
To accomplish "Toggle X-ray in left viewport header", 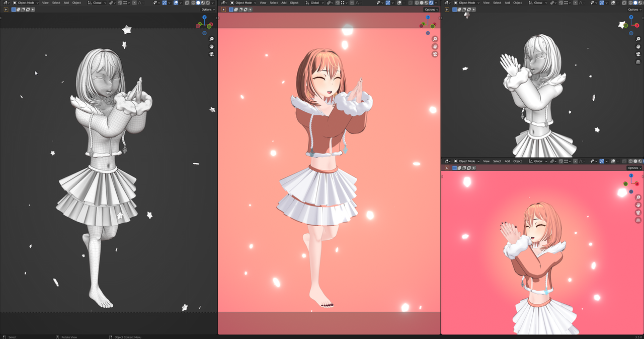I will point(187,3).
